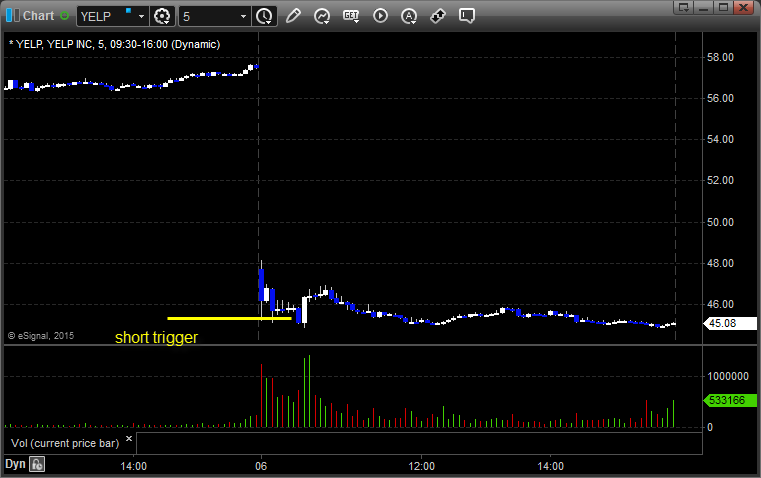Toggle the lock icon beside Dyn

tap(37, 464)
